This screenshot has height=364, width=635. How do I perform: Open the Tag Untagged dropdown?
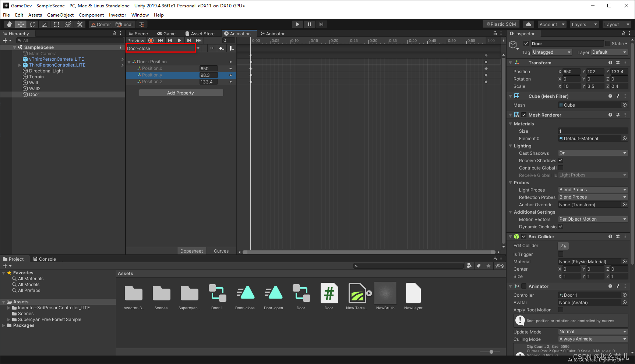tap(552, 52)
